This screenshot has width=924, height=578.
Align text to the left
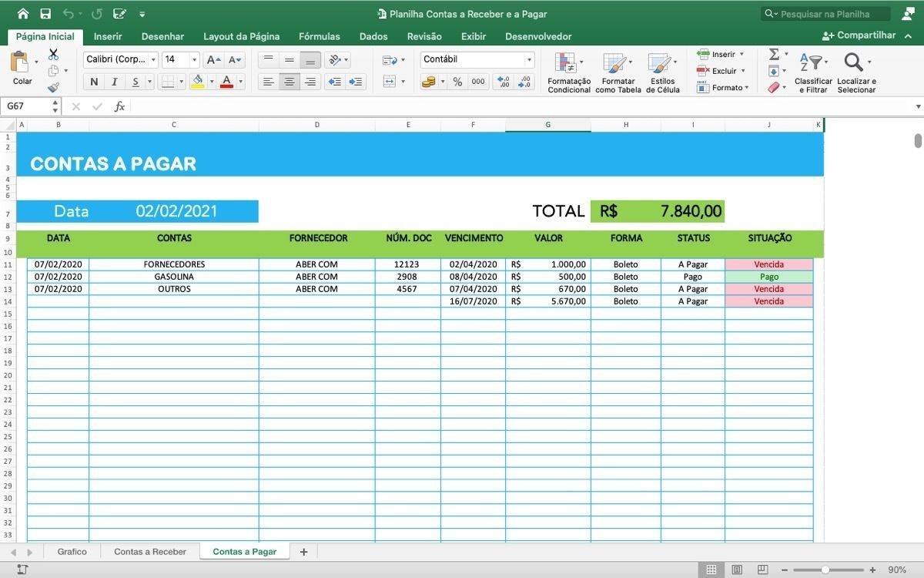268,82
